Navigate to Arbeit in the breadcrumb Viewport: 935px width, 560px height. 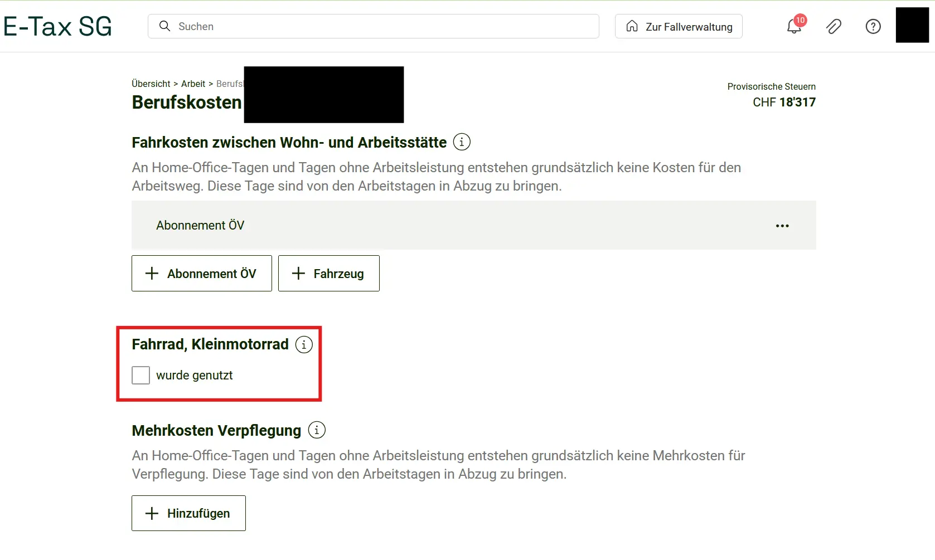click(x=193, y=84)
